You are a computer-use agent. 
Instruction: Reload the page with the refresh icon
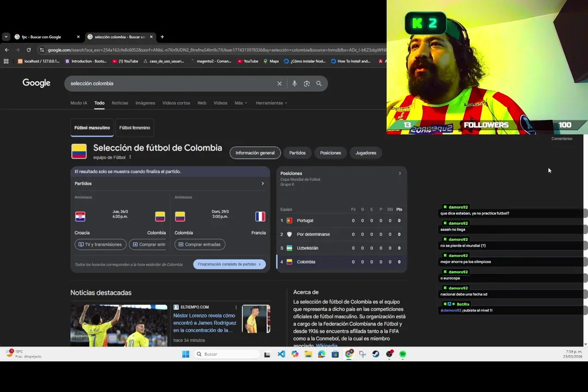pos(28,50)
